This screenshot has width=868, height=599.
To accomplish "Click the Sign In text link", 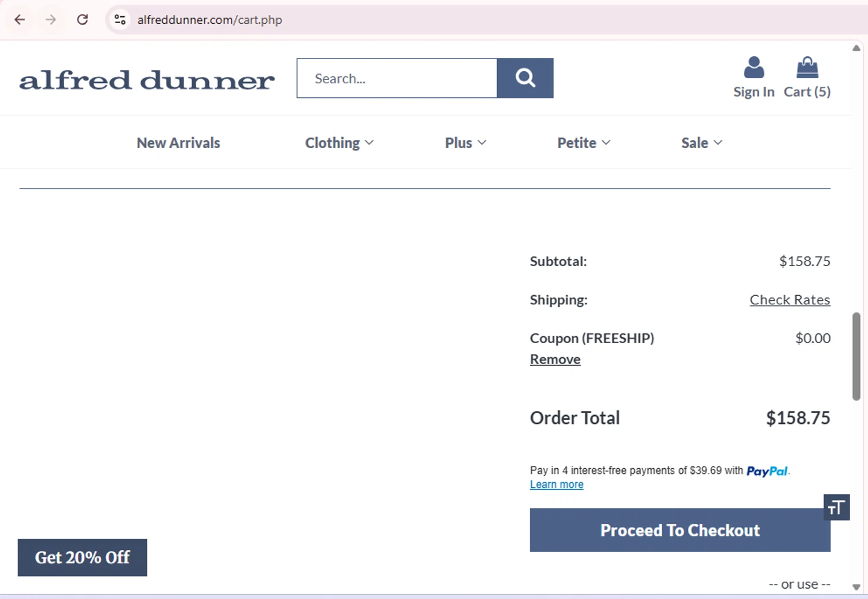I will coord(753,92).
